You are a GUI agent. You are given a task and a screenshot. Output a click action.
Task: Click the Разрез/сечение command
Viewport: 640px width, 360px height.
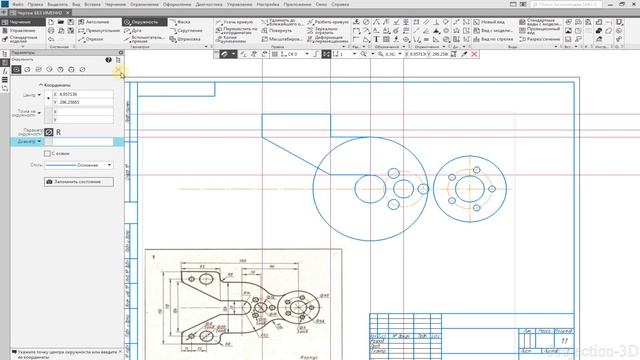(x=539, y=39)
